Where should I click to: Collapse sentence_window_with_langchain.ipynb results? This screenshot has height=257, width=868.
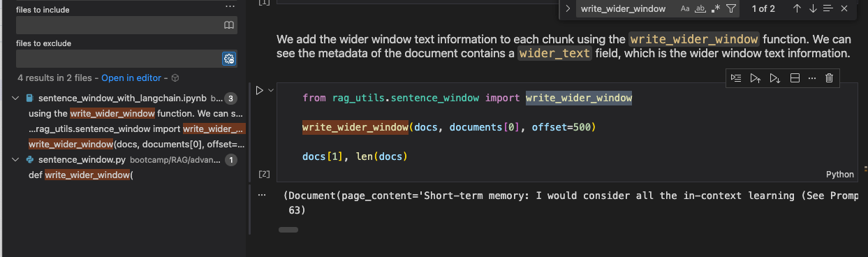point(16,98)
